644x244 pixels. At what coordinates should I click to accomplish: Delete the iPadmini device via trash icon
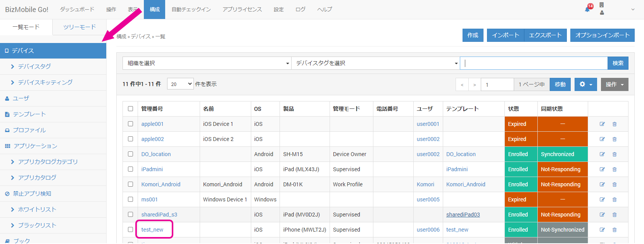click(x=615, y=169)
